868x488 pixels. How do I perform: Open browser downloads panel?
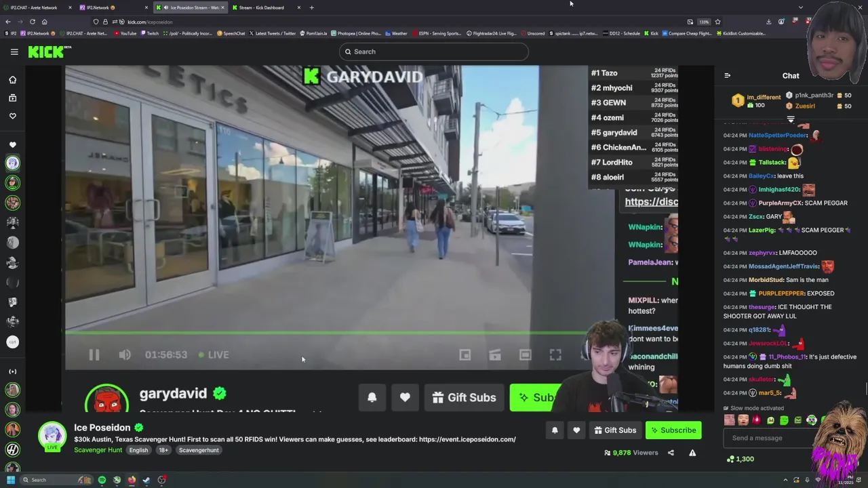768,22
